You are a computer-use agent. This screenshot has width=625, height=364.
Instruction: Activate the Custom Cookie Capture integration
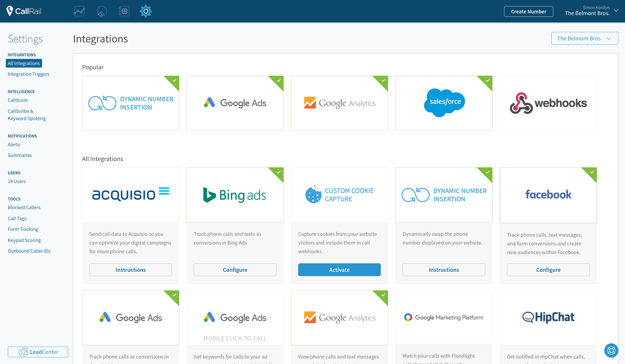tap(339, 270)
